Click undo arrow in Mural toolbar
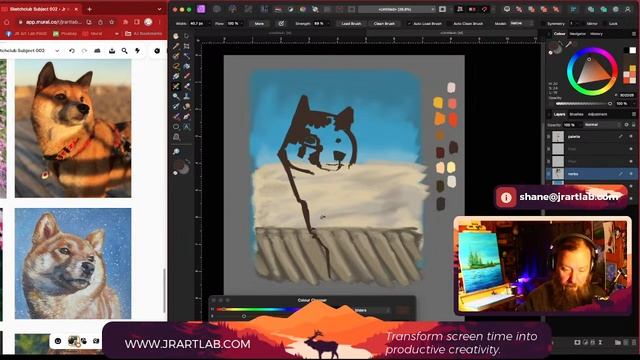 72,51
